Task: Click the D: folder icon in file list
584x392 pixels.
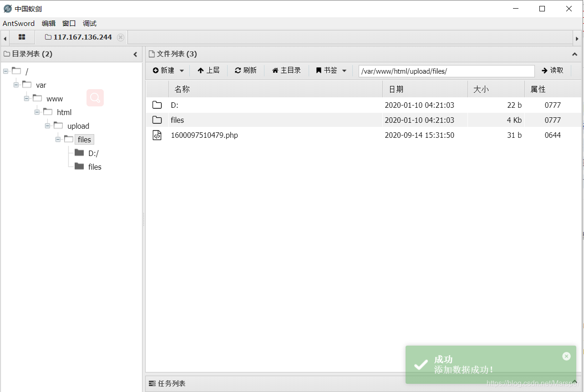Action: 157,105
